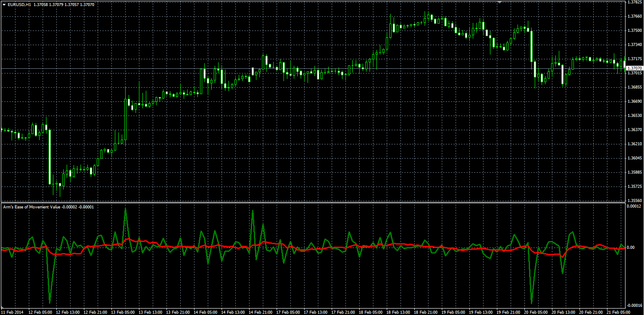Click the highlighted current price label 1.37070

point(635,68)
